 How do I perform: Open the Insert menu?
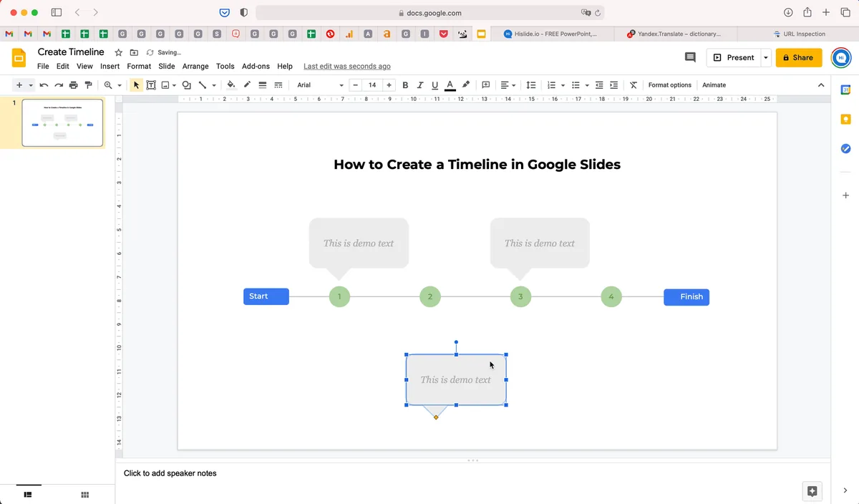tap(110, 67)
